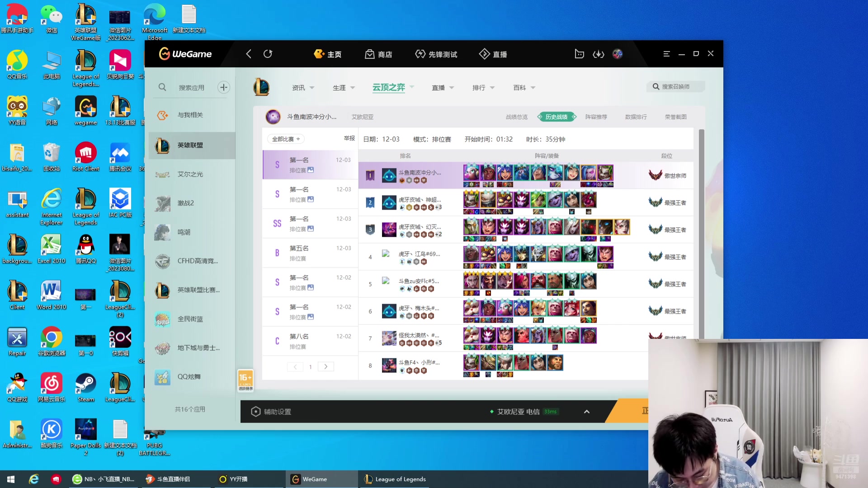
Task: Open Steam desktop icon
Action: click(x=85, y=387)
